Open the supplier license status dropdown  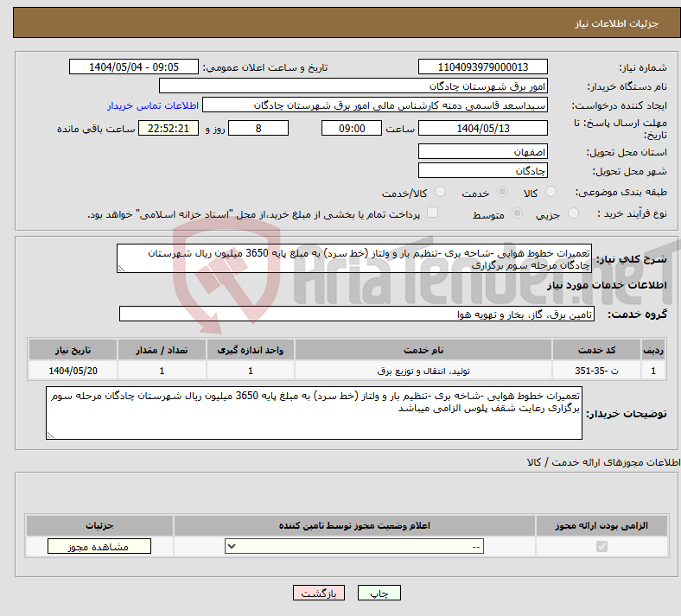pos(354,546)
